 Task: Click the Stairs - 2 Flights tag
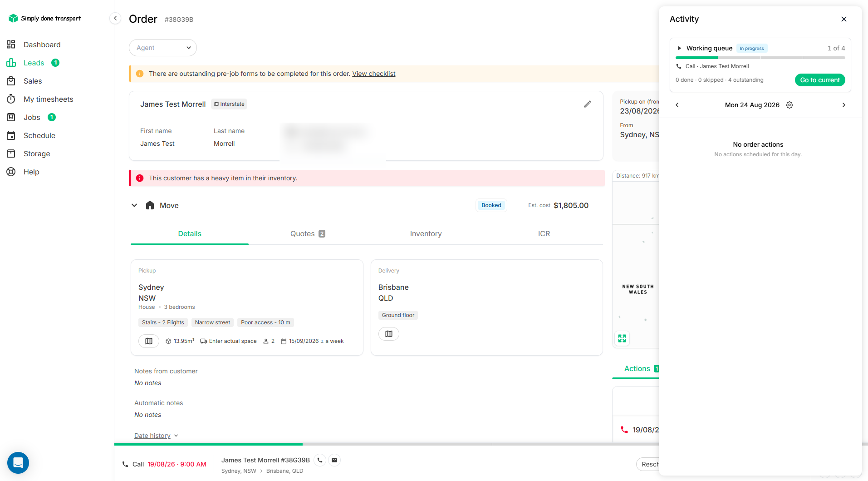pos(163,322)
